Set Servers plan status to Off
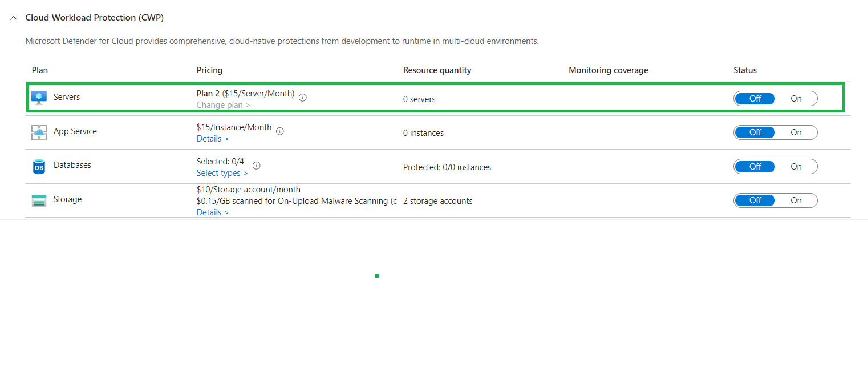 pyautogui.click(x=755, y=99)
